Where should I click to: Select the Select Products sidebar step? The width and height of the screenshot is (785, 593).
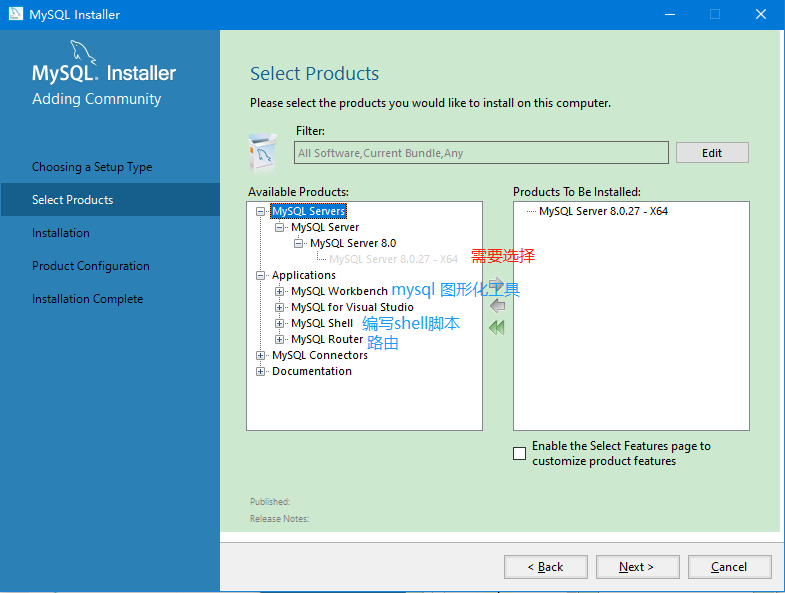point(110,199)
